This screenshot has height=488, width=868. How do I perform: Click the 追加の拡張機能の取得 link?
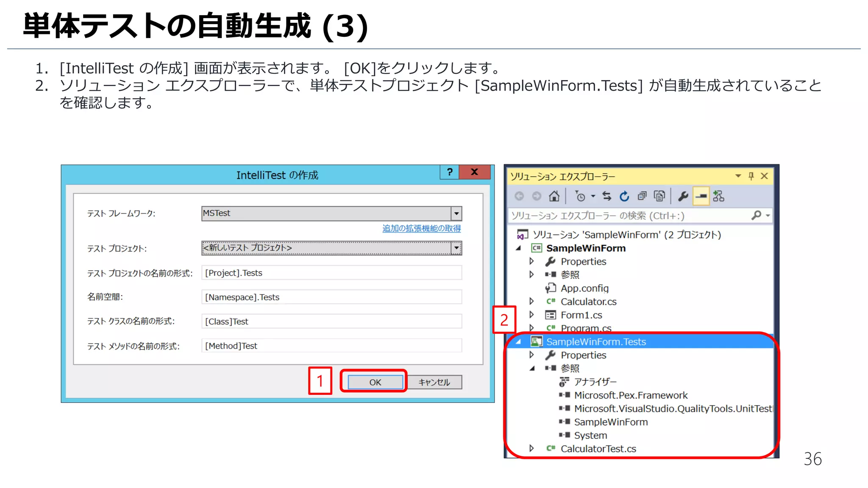point(421,229)
